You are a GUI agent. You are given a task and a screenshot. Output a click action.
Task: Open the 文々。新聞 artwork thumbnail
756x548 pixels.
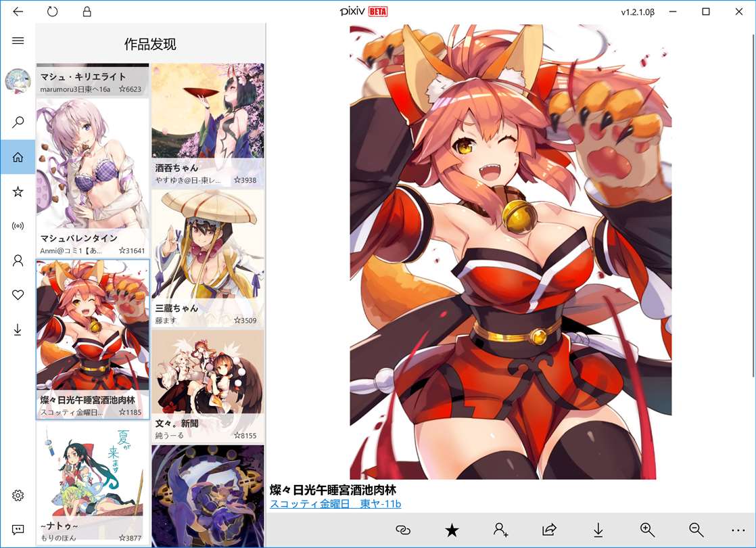[x=208, y=386]
